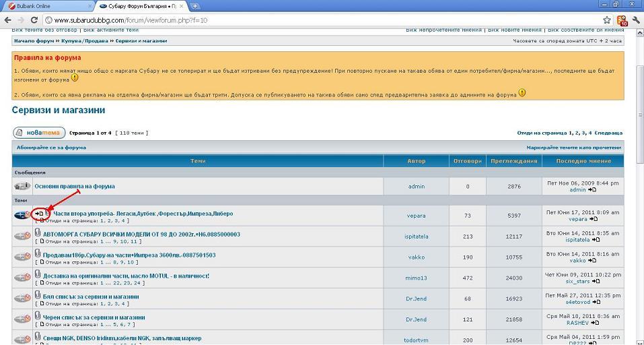
Task: Open Сервизи и магазини breadcrumb link
Action: click(141, 41)
